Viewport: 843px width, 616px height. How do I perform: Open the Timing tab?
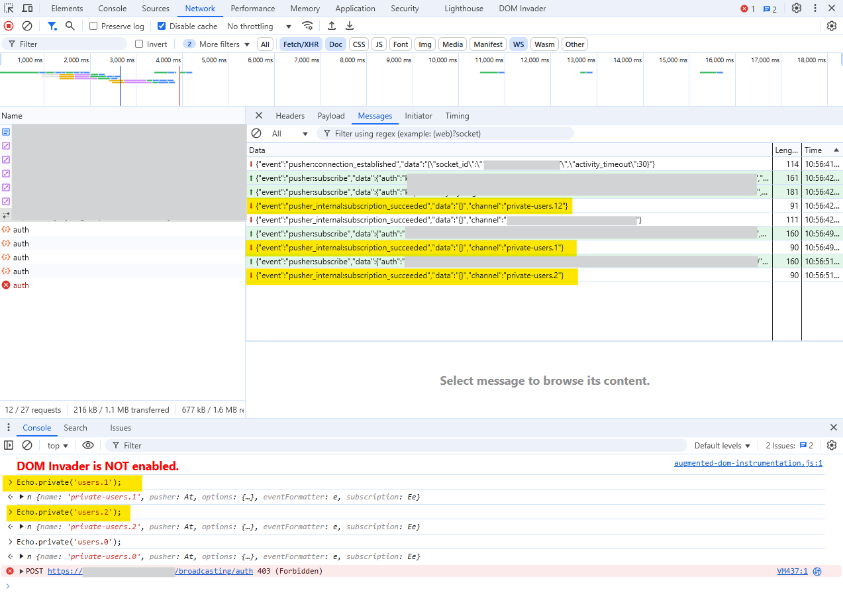pos(457,115)
